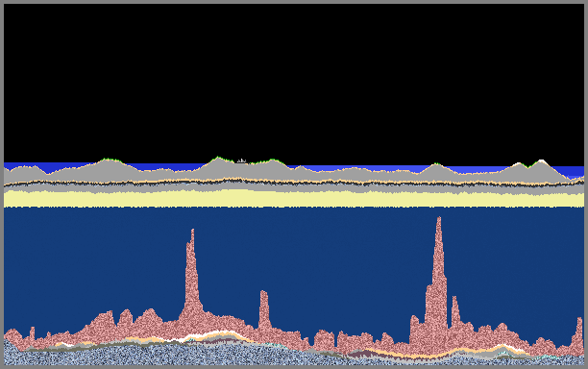Click the black sky area above the terrain

tap(294, 81)
